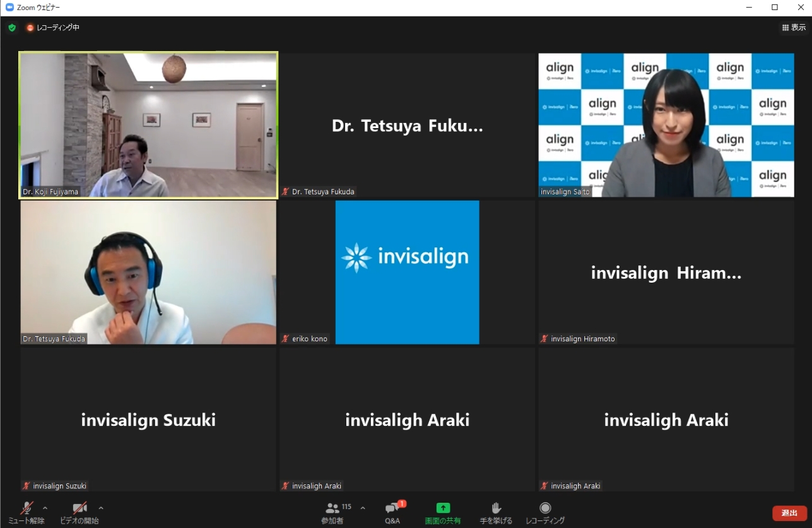Click the invisalign Hiramoto name label
This screenshot has width=812, height=528.
point(582,339)
